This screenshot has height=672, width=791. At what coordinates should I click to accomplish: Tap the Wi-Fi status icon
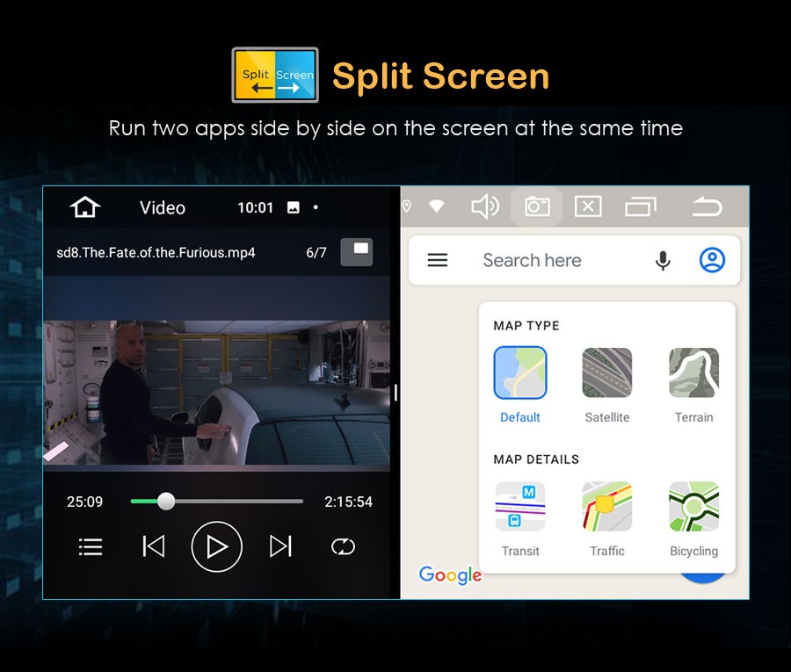(x=436, y=206)
